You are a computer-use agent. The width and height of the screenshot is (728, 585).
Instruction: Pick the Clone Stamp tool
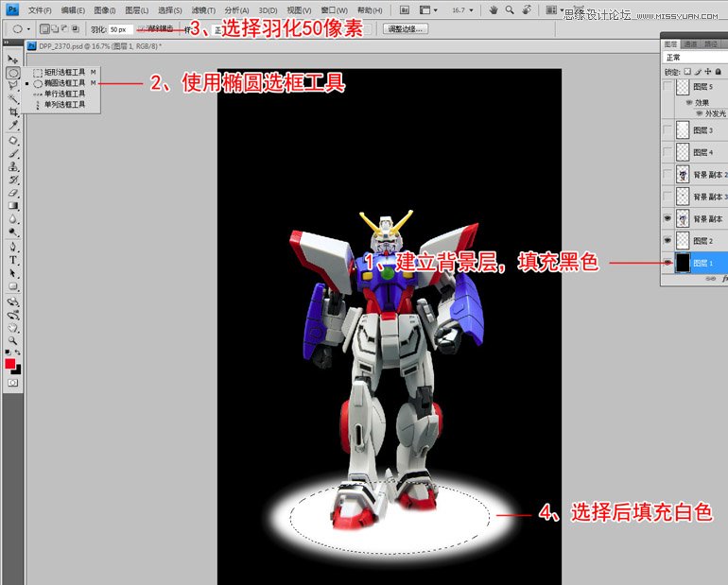click(13, 165)
